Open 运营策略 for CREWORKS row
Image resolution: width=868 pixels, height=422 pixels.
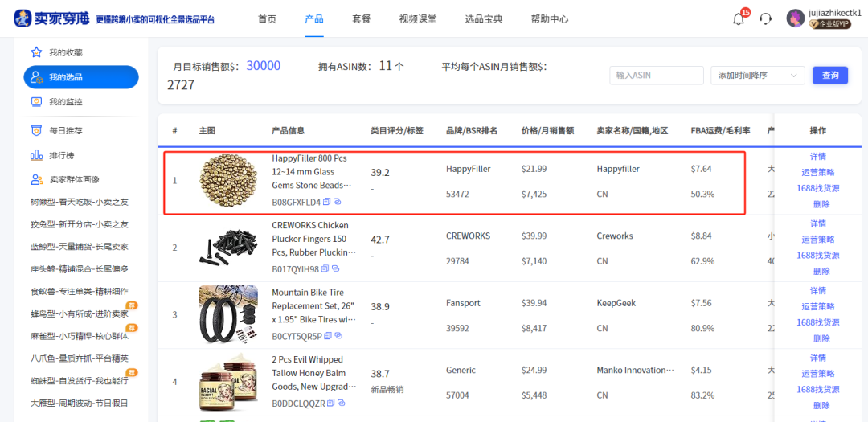817,240
